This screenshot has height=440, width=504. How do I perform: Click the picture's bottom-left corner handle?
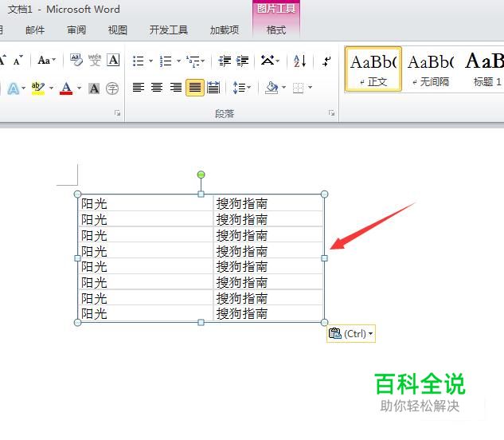coord(77,323)
